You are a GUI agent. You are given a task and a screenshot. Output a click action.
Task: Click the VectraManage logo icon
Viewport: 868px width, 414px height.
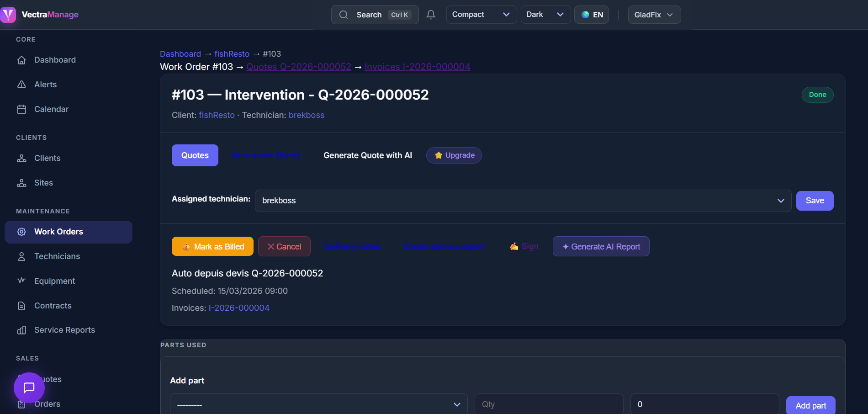[8, 15]
